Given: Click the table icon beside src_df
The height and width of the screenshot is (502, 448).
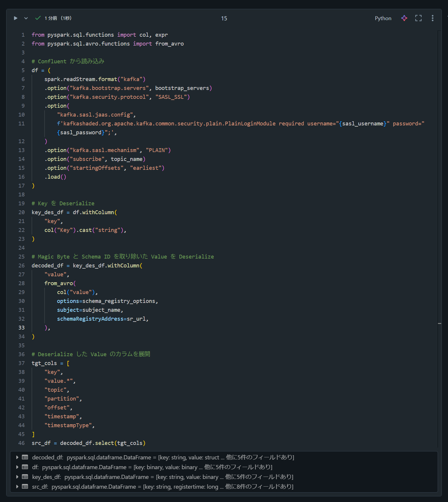Looking at the screenshot, I should [25, 487].
